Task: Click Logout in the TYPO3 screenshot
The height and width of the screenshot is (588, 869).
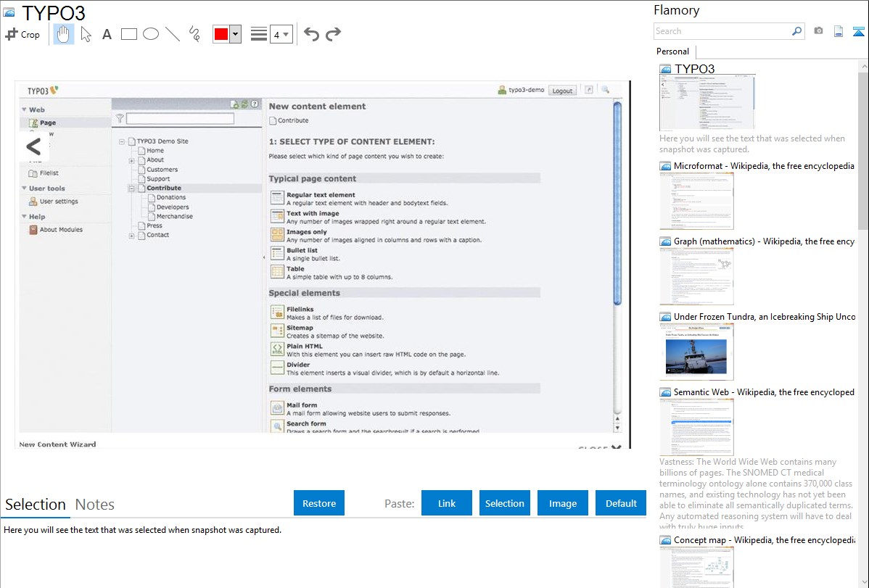Action: pos(562,91)
